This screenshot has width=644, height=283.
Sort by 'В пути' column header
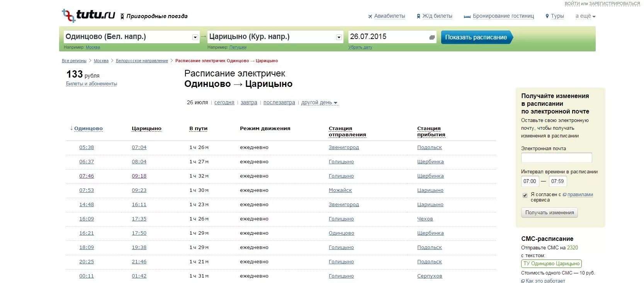[x=198, y=129]
